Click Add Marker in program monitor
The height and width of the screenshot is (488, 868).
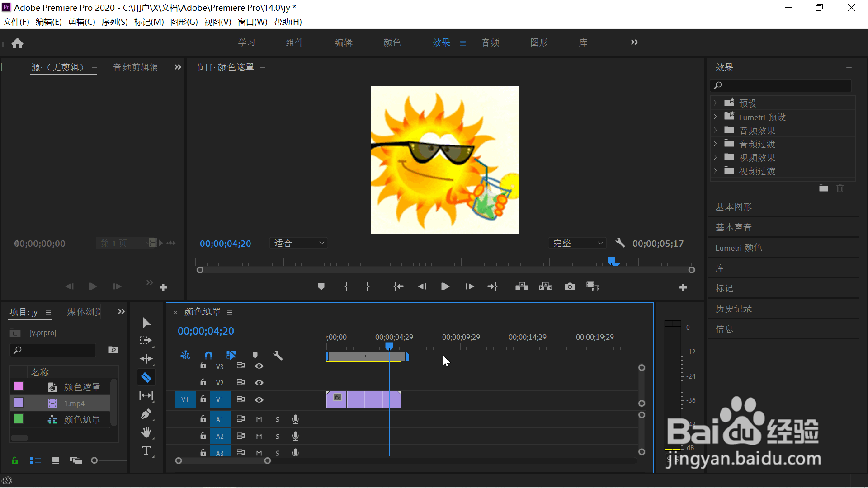point(321,286)
